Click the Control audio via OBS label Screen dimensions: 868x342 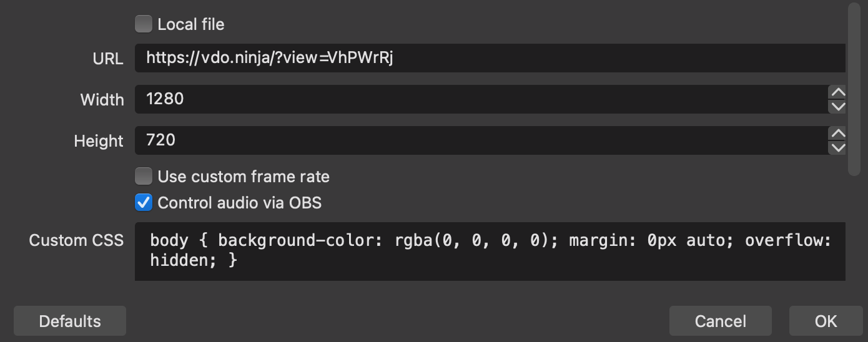click(x=240, y=203)
